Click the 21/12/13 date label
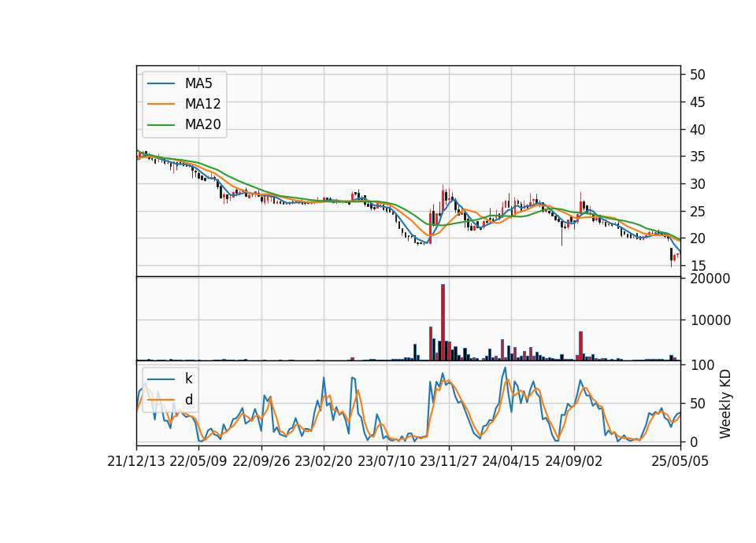This screenshot has width=756, height=543. click(136, 461)
